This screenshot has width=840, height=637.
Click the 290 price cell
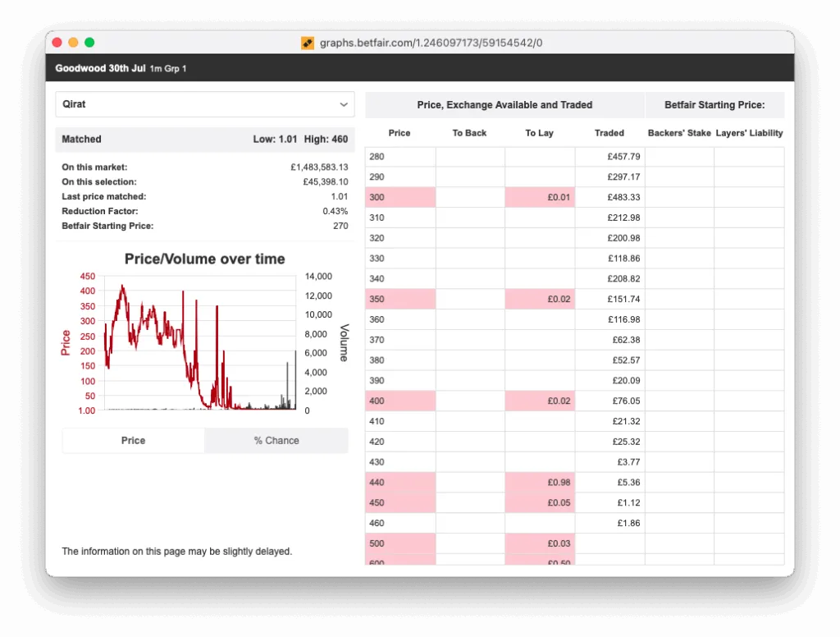[400, 177]
